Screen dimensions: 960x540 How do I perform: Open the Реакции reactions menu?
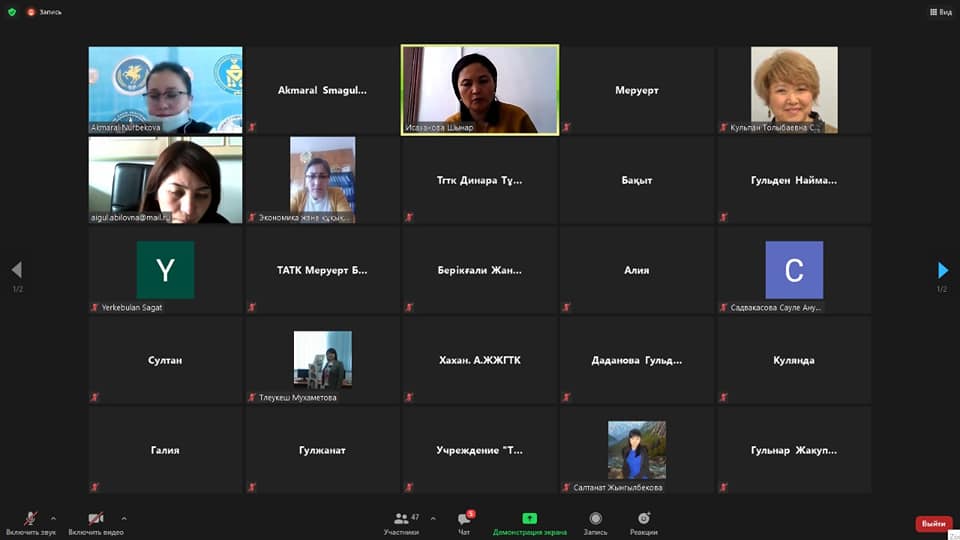coord(644,522)
